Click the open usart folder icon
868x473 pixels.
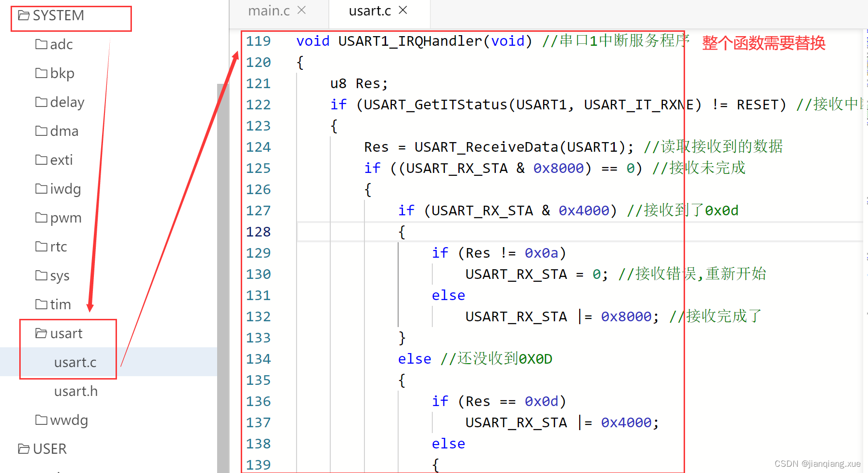41,333
